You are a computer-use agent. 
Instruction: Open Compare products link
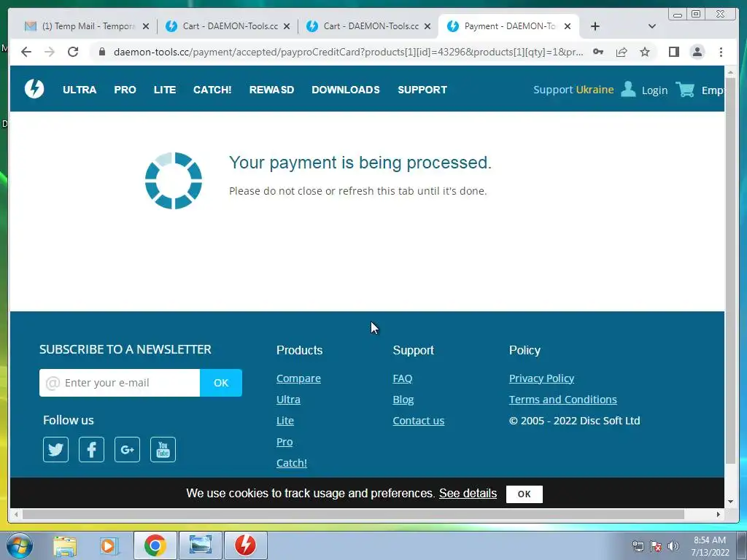(298, 378)
